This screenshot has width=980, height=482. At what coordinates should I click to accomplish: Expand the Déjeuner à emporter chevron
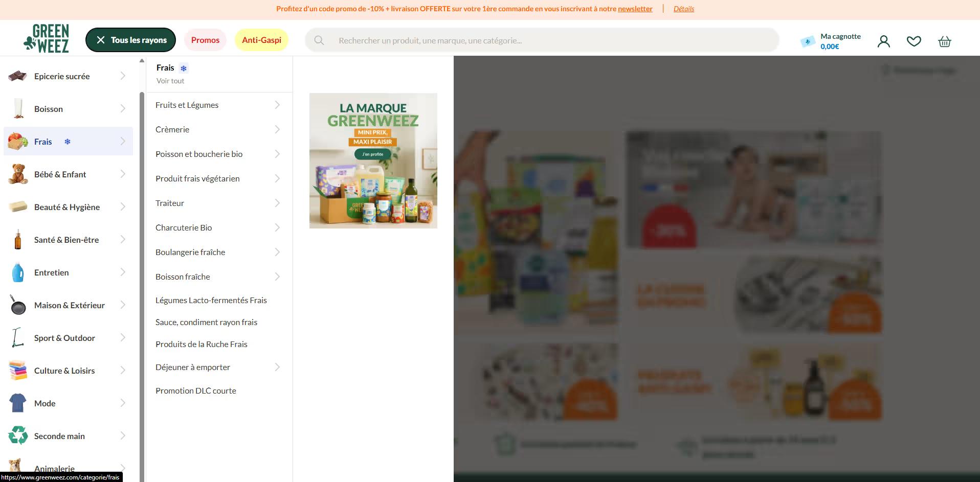pos(277,367)
